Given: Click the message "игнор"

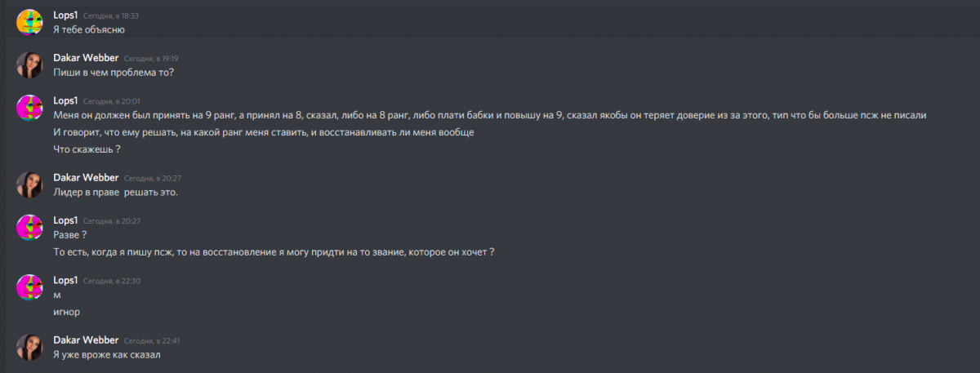Looking at the screenshot, I should (67, 311).
